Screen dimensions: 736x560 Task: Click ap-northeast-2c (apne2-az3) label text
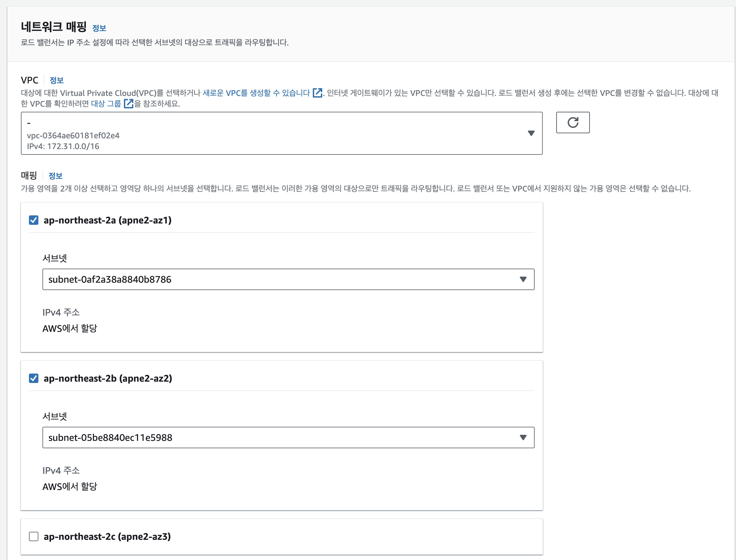(107, 536)
